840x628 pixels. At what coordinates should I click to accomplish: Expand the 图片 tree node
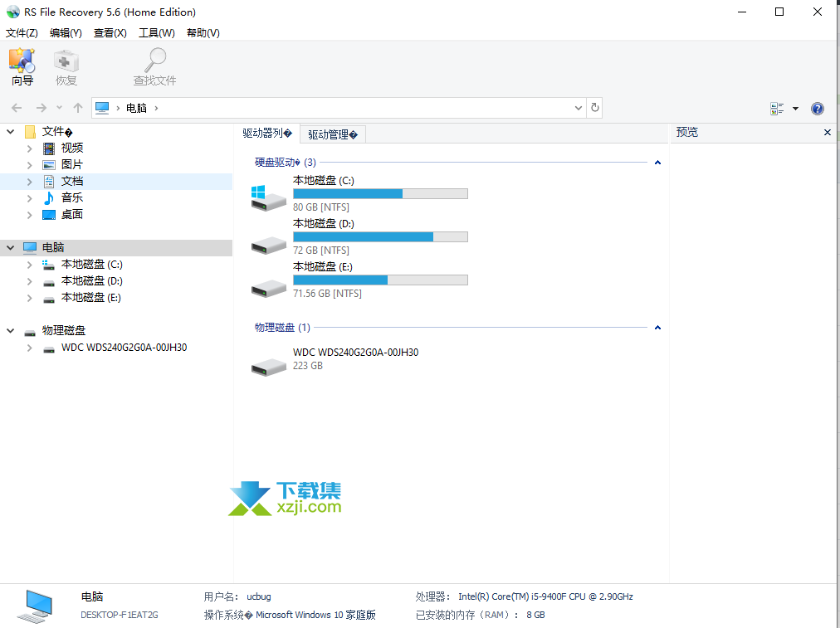pyautogui.click(x=29, y=165)
